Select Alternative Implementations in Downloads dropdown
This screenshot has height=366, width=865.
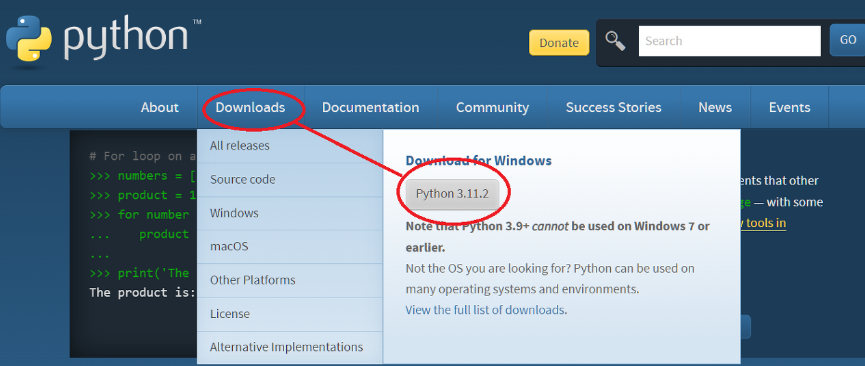coord(290,347)
